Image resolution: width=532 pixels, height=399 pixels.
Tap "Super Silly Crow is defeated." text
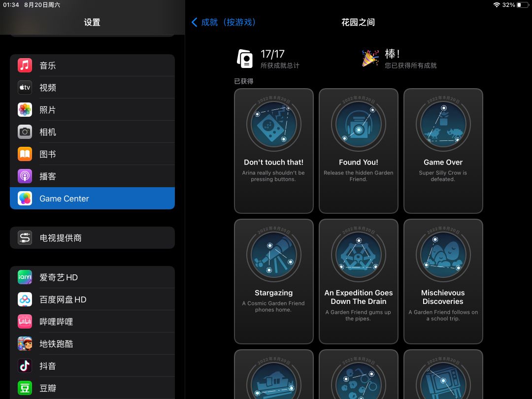[443, 176]
